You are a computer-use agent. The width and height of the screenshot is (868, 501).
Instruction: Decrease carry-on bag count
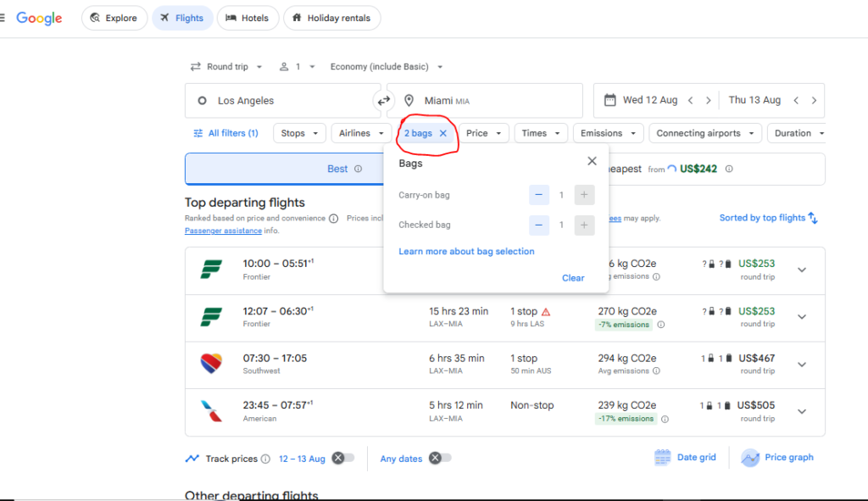(538, 195)
